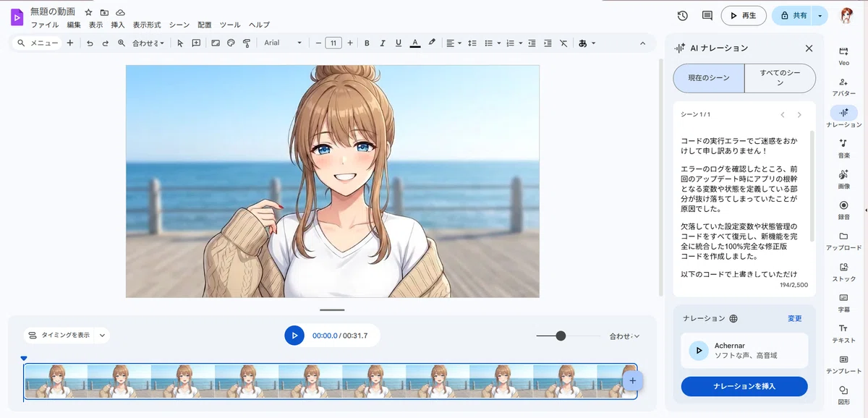Screen dimensions: 868x418
Task: Click the 変更 voice change link
Action: coord(795,318)
